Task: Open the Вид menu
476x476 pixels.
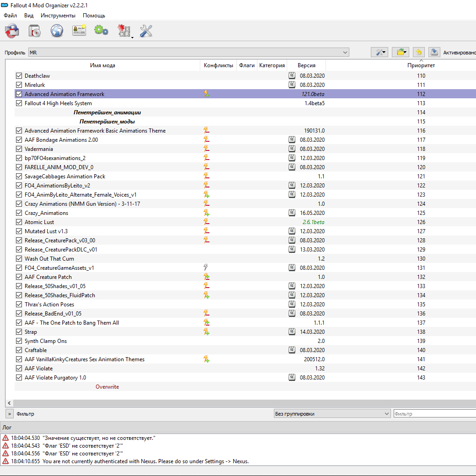Action: (x=29, y=15)
